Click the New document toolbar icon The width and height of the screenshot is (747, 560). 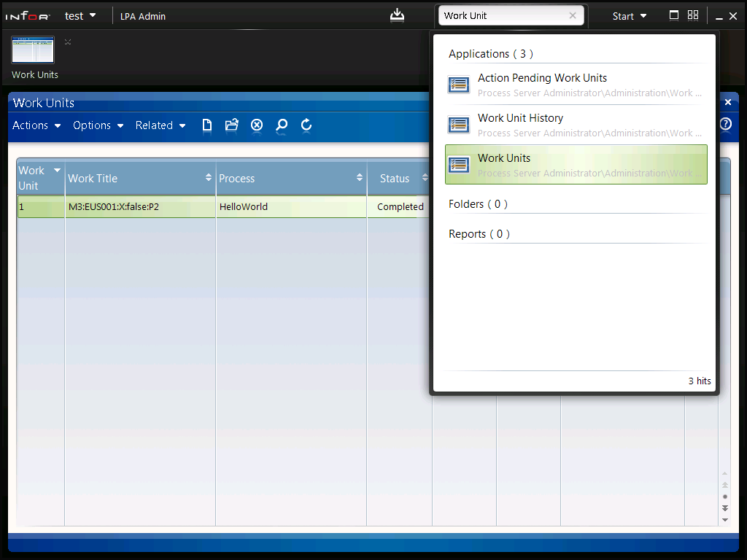tap(207, 125)
